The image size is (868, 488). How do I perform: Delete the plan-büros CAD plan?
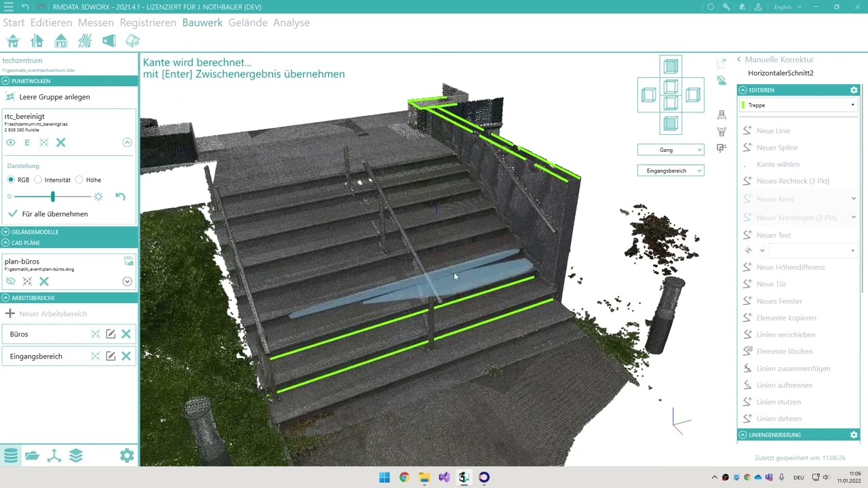click(44, 281)
